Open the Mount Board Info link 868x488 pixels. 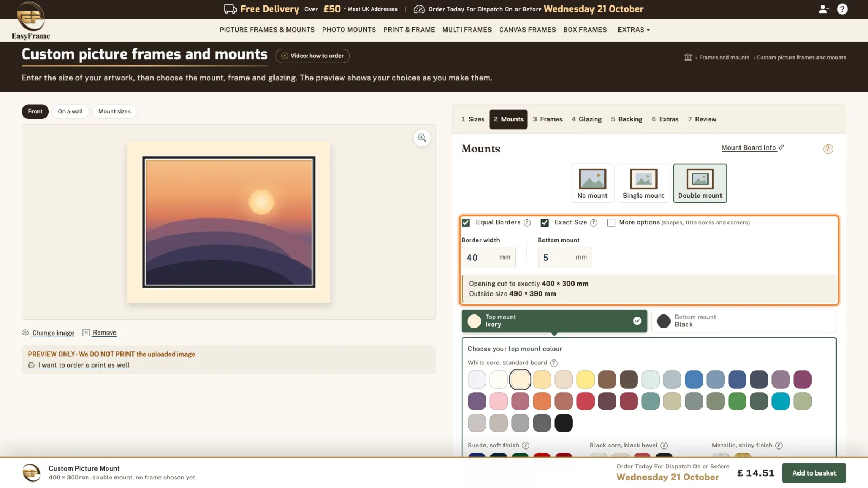749,147
